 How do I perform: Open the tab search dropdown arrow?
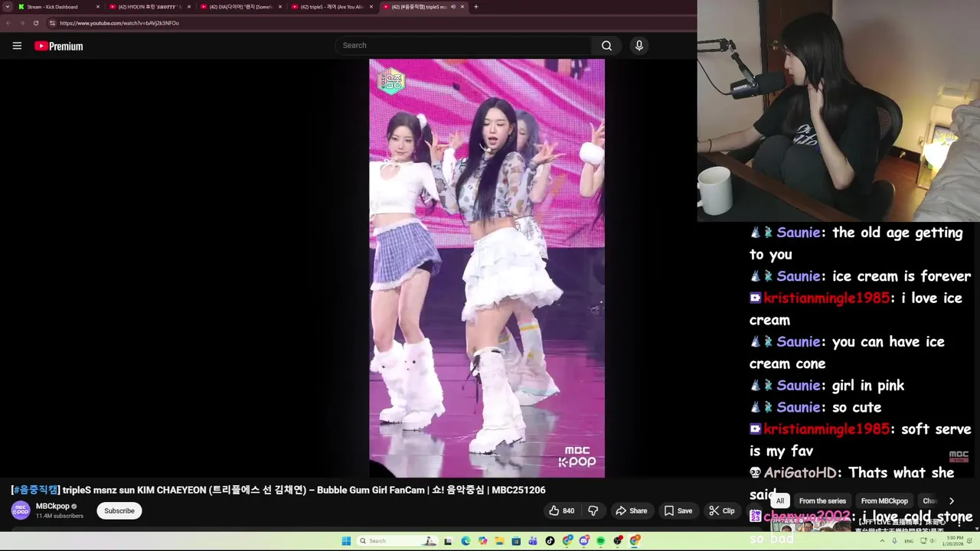point(8,7)
